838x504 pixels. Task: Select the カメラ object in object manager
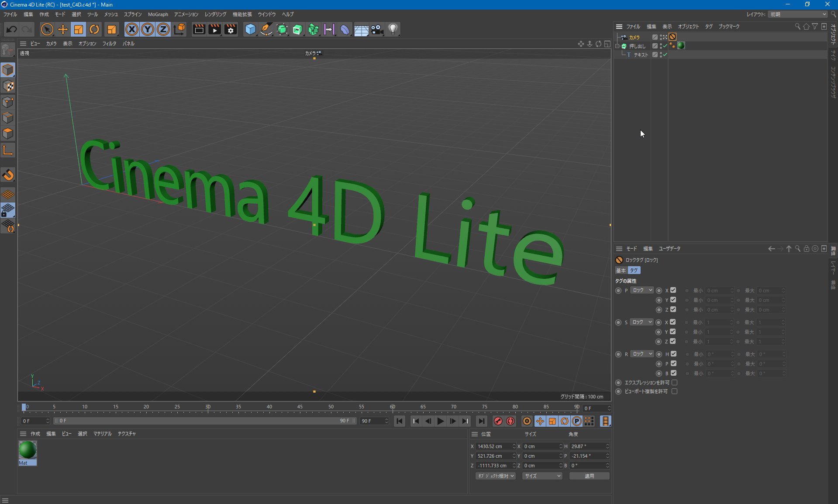coord(634,38)
